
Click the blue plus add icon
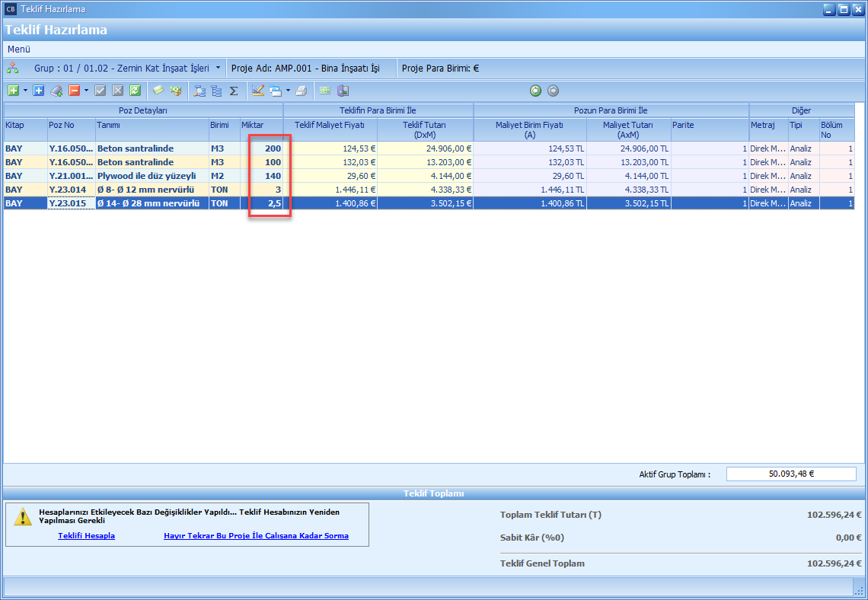click(39, 91)
